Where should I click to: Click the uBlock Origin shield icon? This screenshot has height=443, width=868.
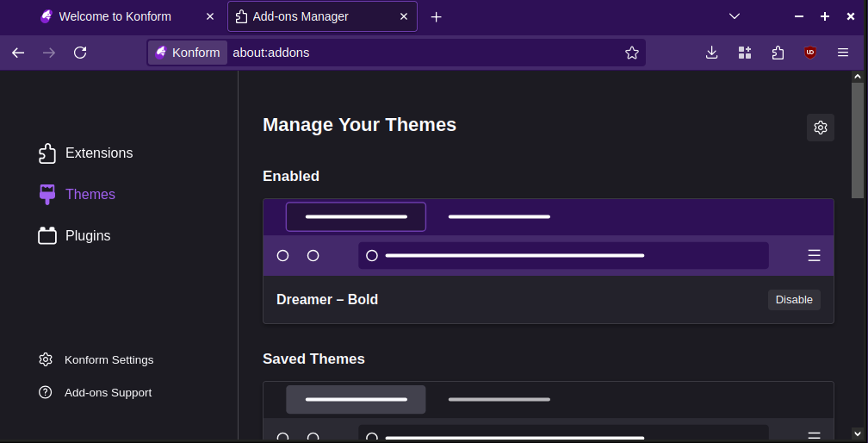pos(809,53)
